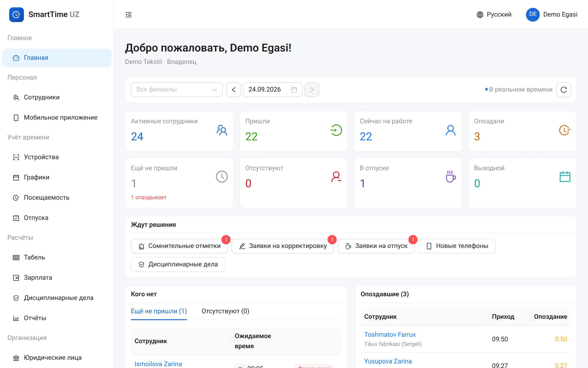This screenshot has height=368, width=588.
Task: Open the Yusupova Zarina employee link
Action: [388, 361]
